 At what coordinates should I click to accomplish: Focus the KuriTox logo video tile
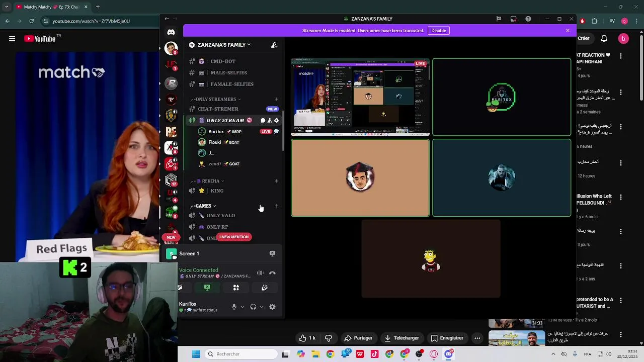502,97
